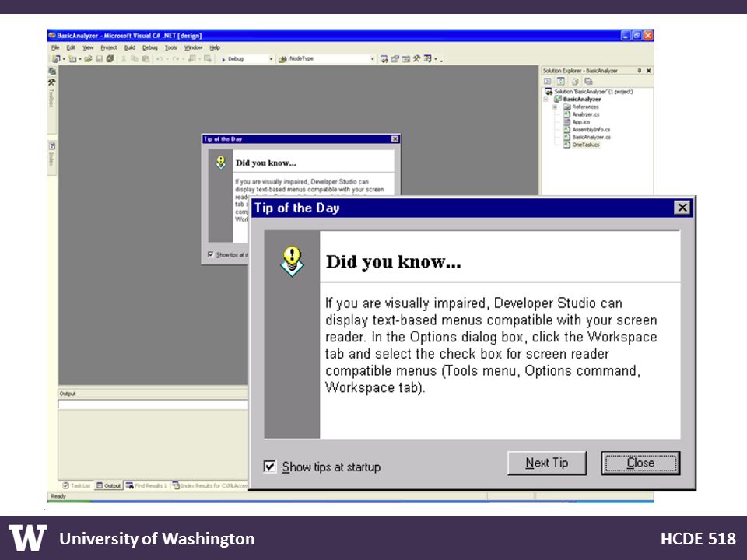Click the lightbulb tip icon in the large dialog
This screenshot has width=747, height=560.
point(292,261)
